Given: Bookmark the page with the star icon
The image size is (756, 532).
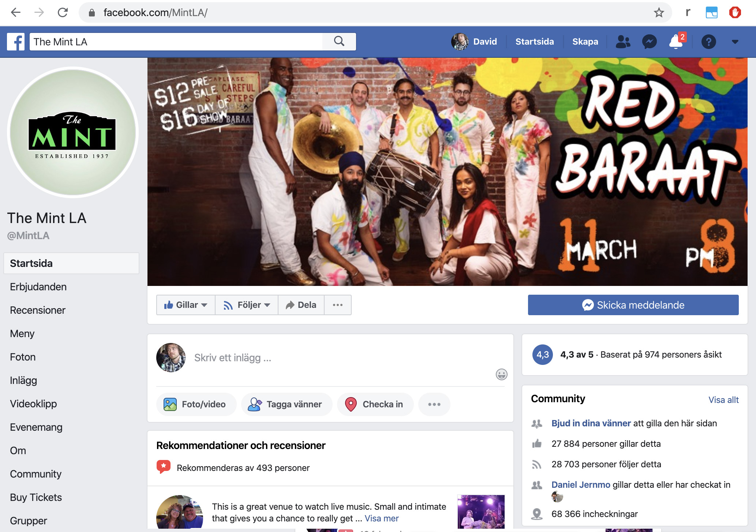Looking at the screenshot, I should point(659,12).
